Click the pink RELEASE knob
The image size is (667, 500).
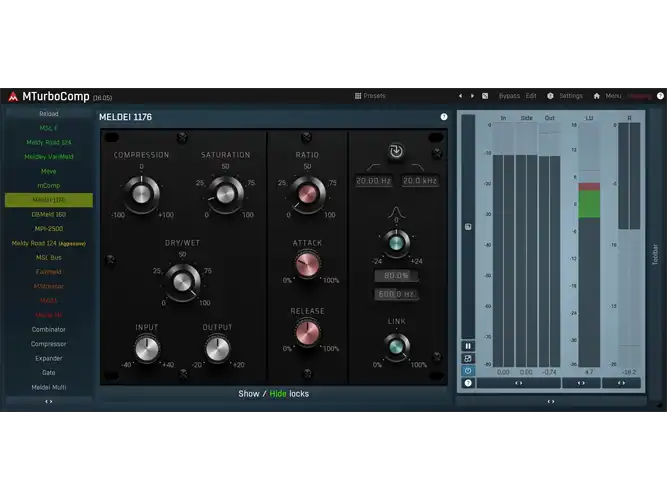307,332
